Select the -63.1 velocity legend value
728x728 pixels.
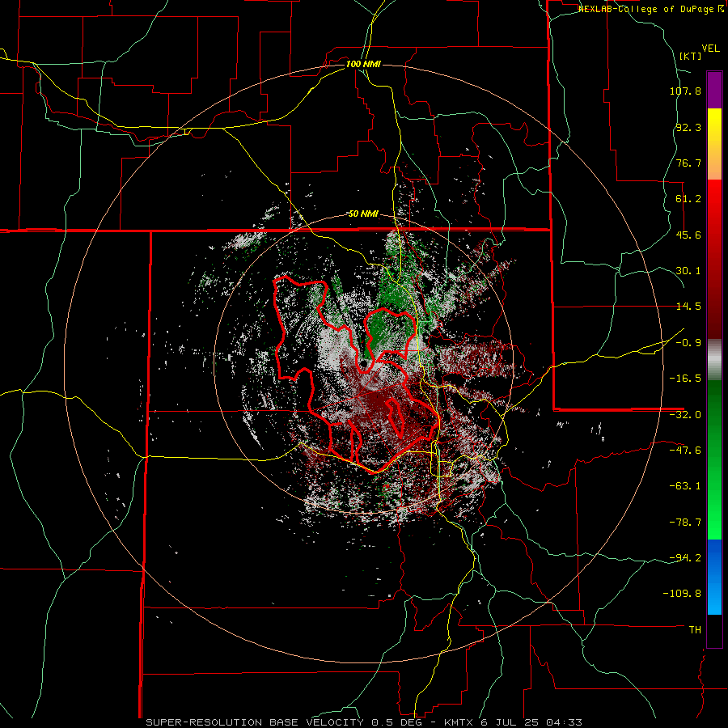click(x=685, y=486)
